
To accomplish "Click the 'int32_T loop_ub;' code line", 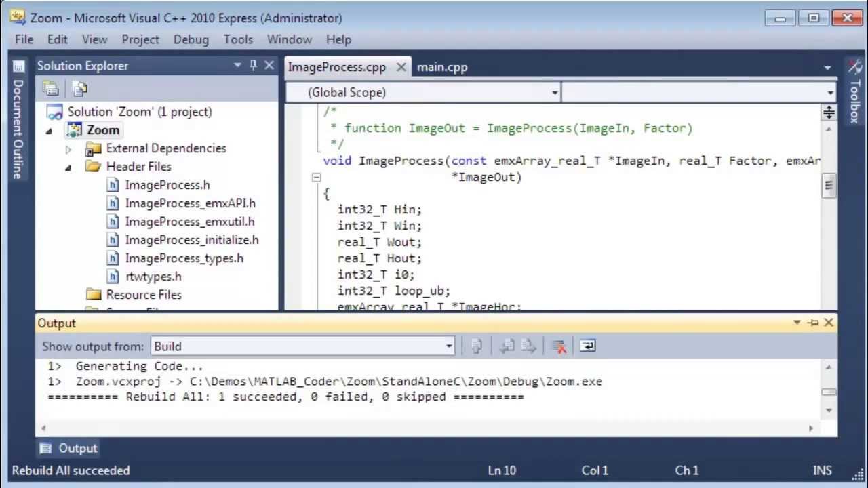I will (394, 291).
